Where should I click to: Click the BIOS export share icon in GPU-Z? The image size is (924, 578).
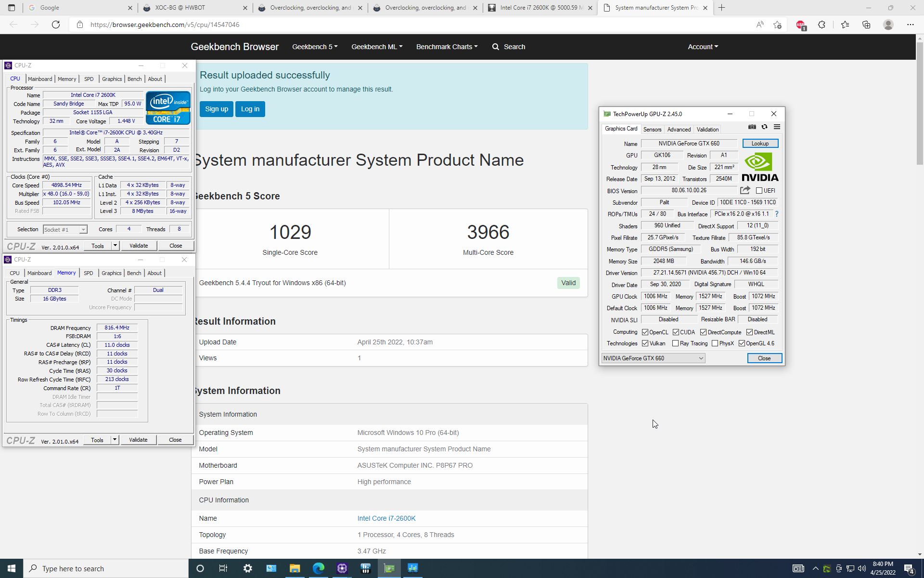(745, 190)
